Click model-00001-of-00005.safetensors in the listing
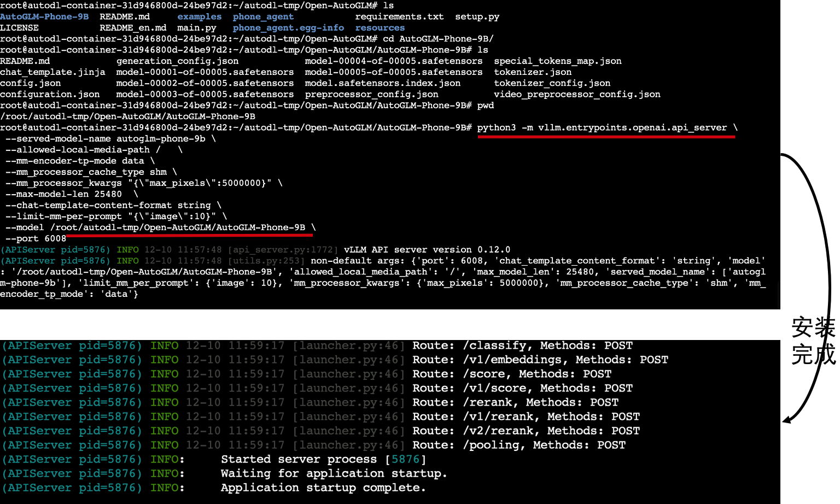840x504 pixels. pos(205,72)
